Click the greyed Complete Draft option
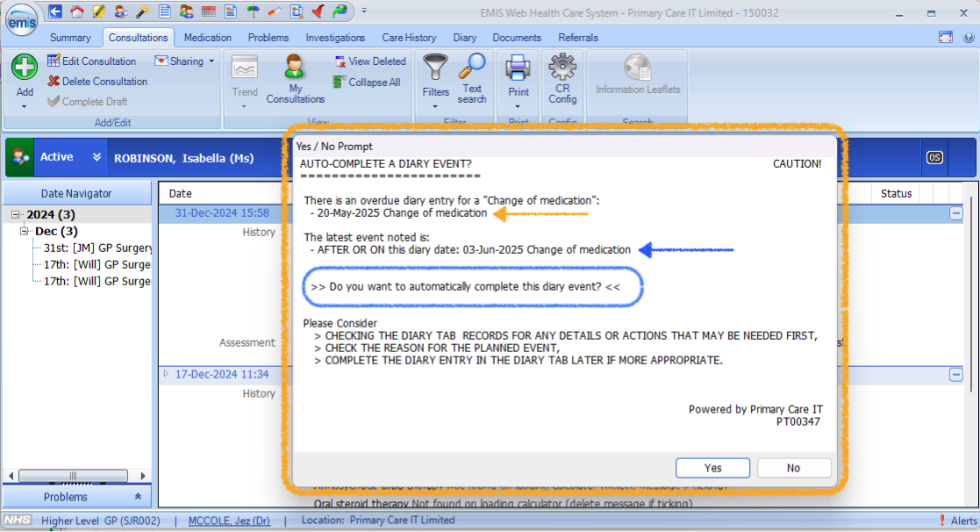This screenshot has width=980, height=532. [88, 101]
